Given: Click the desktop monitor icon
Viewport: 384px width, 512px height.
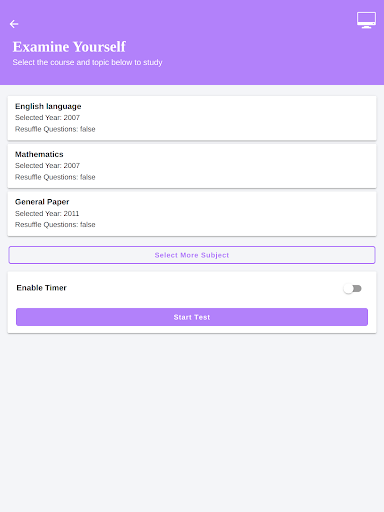Looking at the screenshot, I should (366, 20).
